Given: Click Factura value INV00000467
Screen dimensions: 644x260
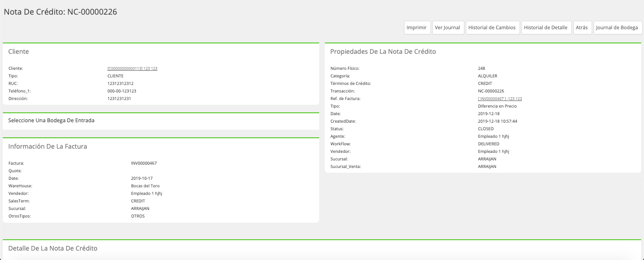Looking at the screenshot, I should [x=144, y=163].
